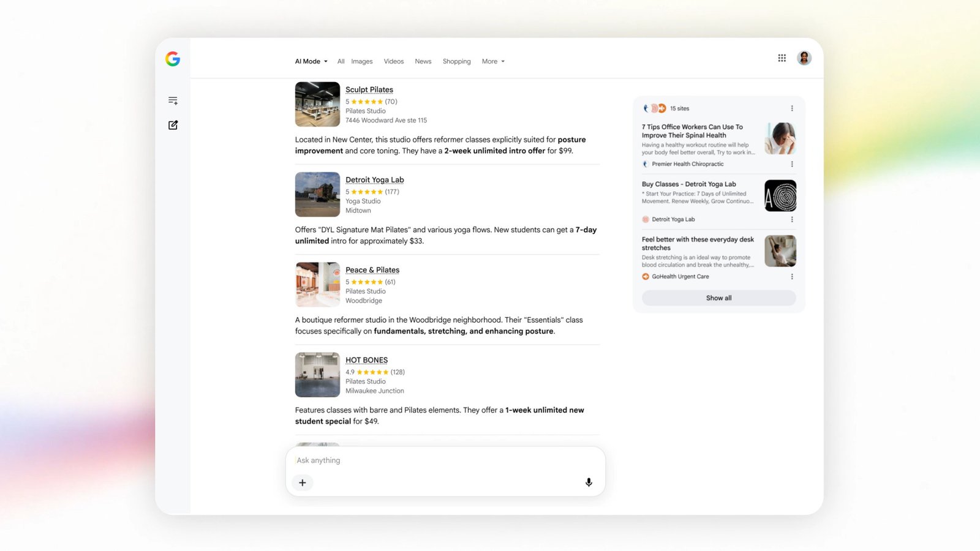Viewport: 980px width, 551px height.
Task: Switch to the Shopping tab
Action: [x=457, y=61]
